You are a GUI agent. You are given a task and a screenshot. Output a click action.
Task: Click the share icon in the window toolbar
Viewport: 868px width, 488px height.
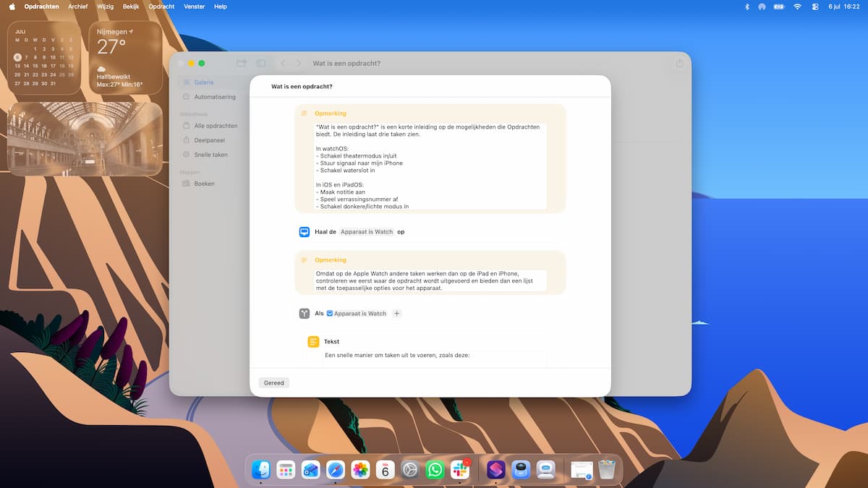[679, 64]
